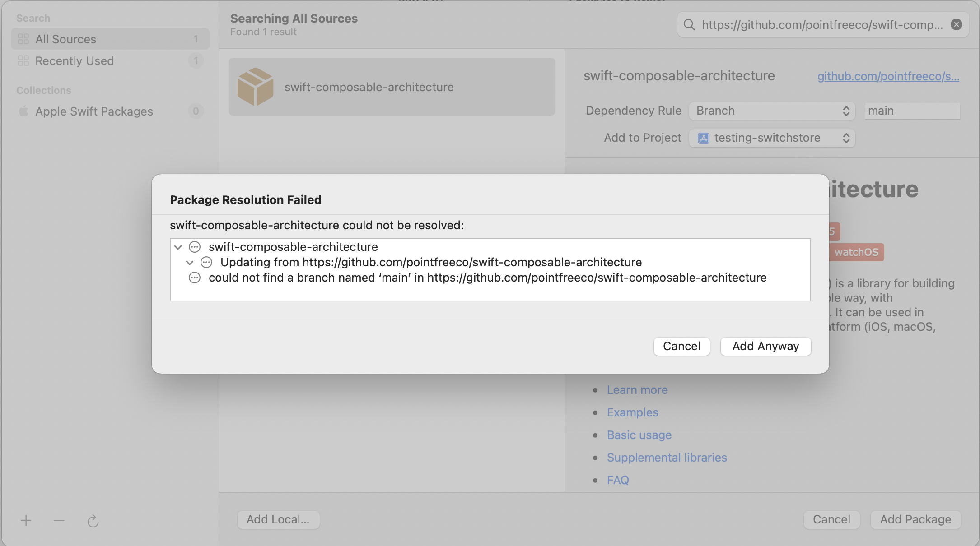Click the Recently Used grid icon
This screenshot has height=546, width=980.
coord(23,61)
